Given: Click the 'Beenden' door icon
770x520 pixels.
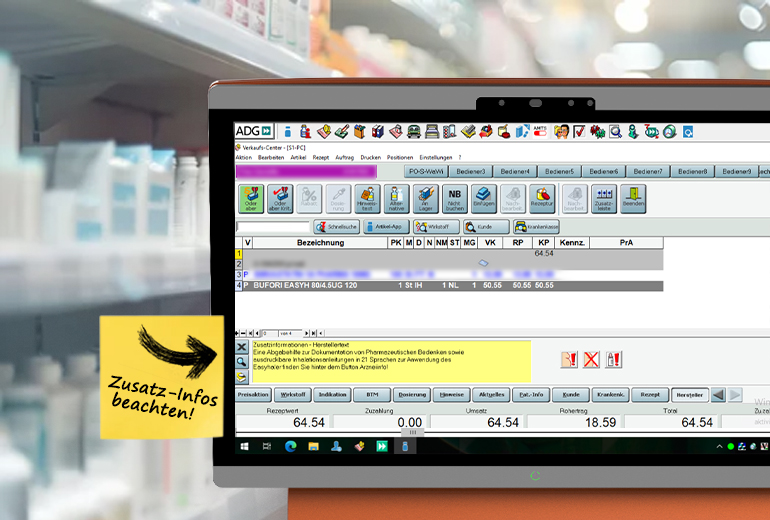Looking at the screenshot, I should [632, 199].
